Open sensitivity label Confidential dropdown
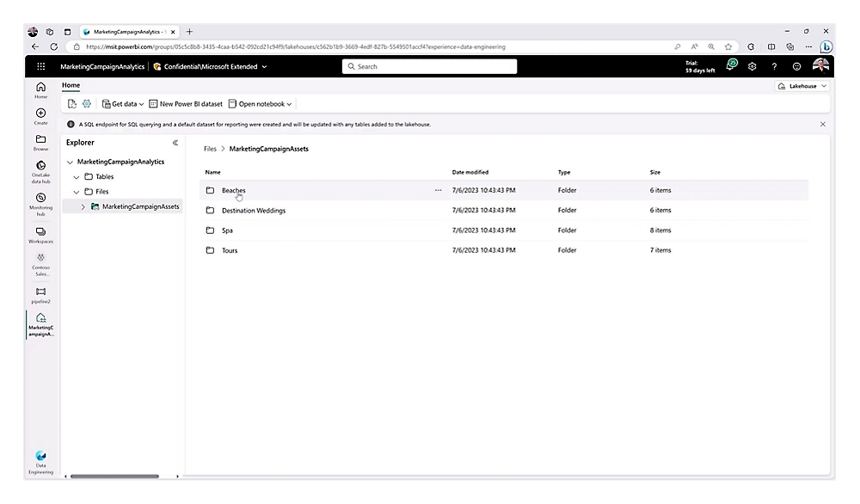Image resolution: width=860 pixels, height=504 pixels. (x=210, y=66)
